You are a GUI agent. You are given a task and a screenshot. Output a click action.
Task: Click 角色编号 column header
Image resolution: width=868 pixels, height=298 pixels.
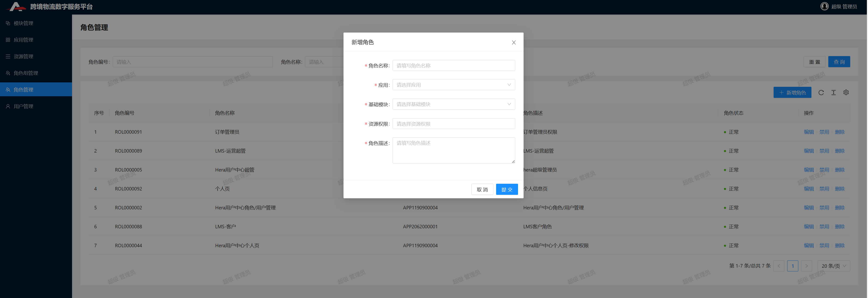coord(124,113)
